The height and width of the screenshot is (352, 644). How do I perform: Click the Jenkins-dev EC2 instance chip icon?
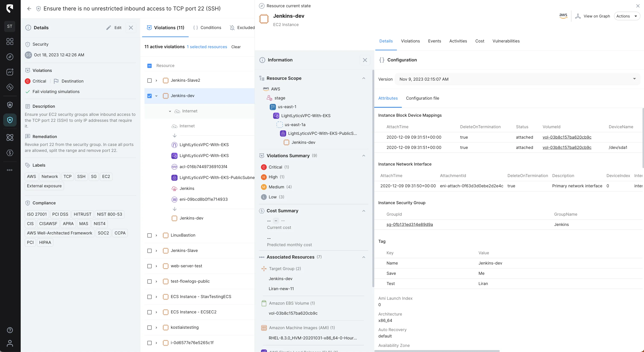264,19
